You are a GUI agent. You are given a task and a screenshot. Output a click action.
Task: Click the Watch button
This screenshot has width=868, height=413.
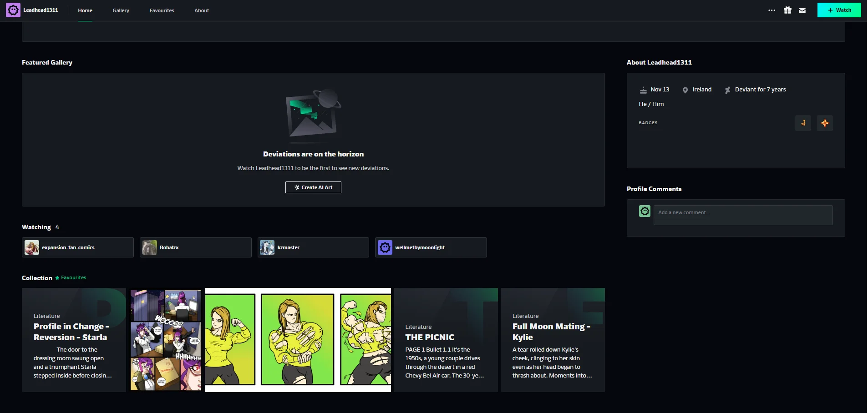pos(839,10)
